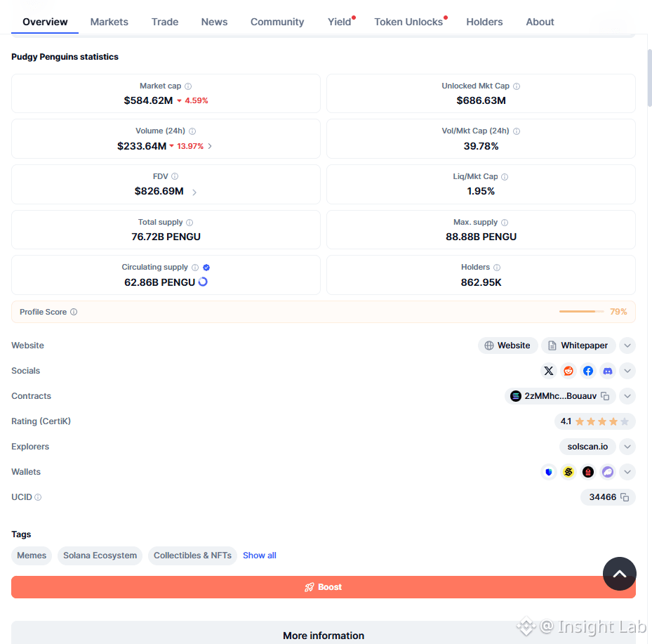Open the Reddit social link

coord(568,371)
